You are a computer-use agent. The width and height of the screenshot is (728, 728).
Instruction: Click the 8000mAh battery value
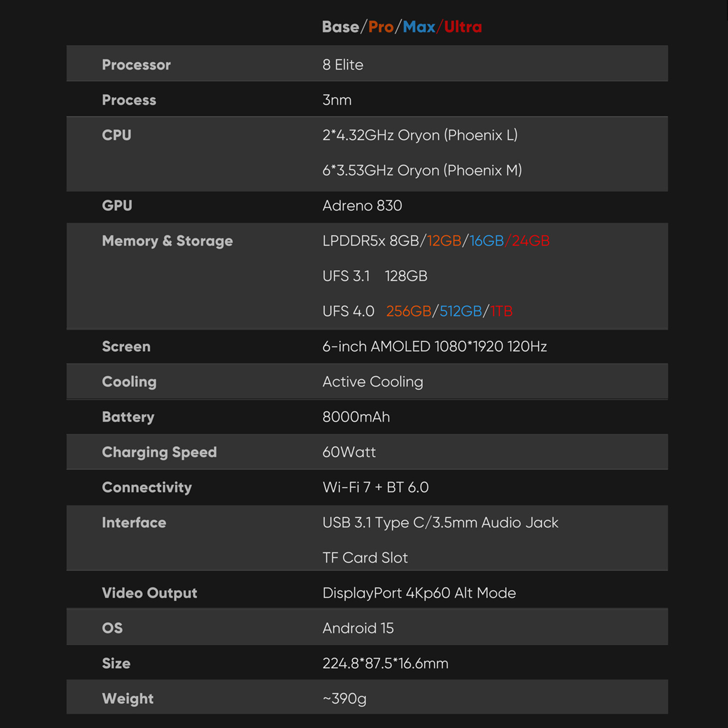click(356, 417)
